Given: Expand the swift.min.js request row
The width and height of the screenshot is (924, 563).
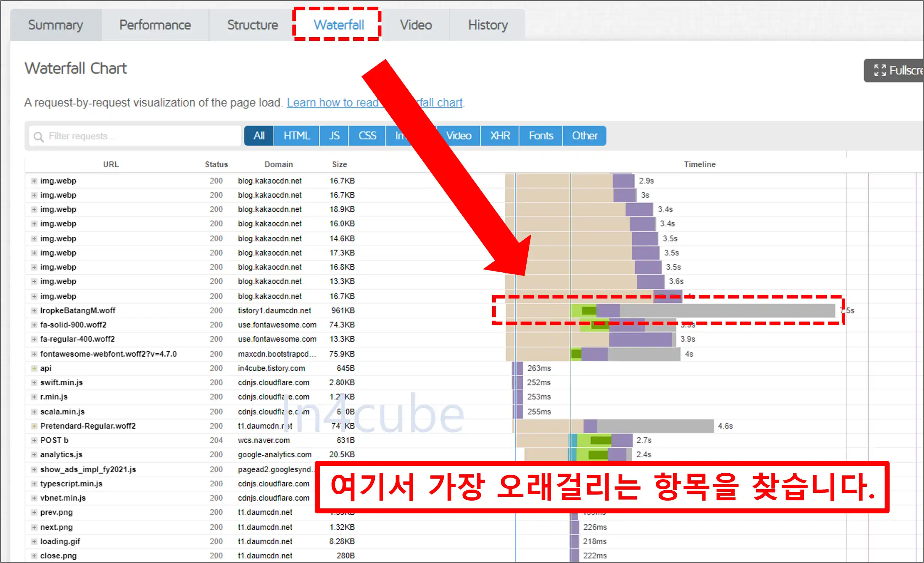Looking at the screenshot, I should pyautogui.click(x=34, y=383).
